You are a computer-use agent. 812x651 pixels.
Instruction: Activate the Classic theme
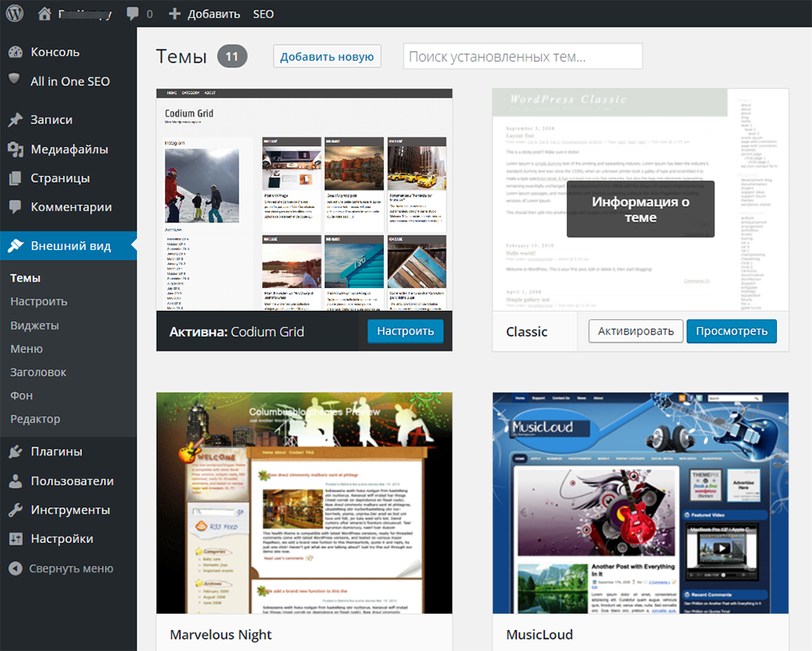635,331
